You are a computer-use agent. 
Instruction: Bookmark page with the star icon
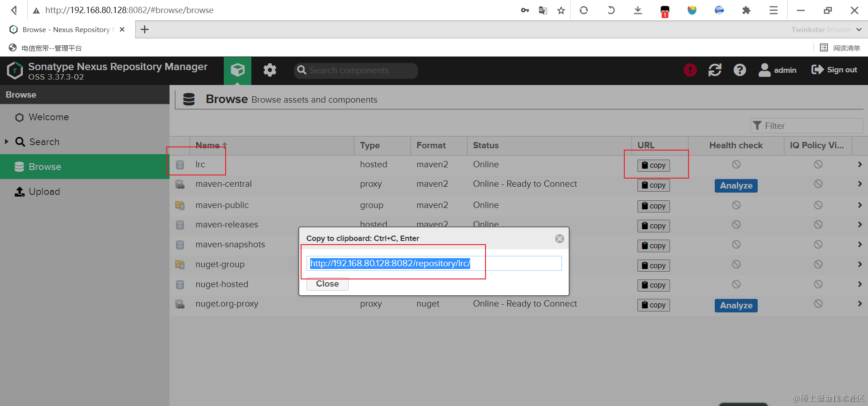tap(561, 10)
